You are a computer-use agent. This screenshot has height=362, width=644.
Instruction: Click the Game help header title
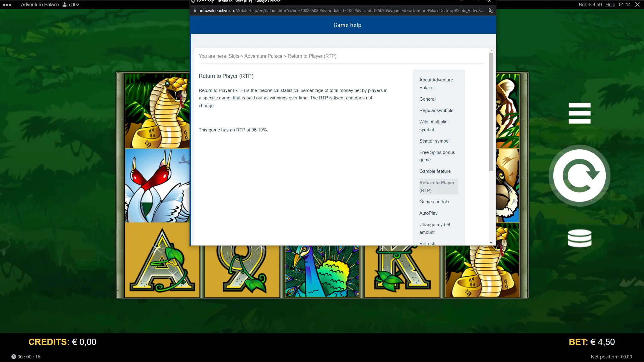click(347, 25)
